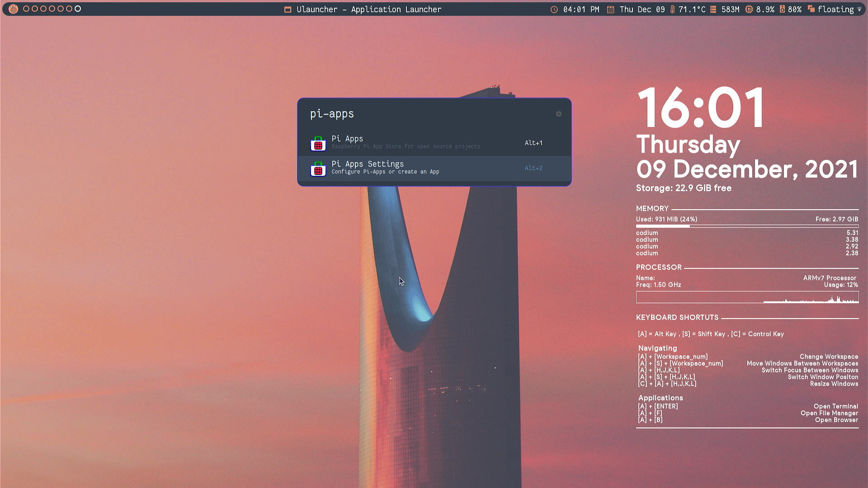Click the speaker volume icon beside 80%
868x488 pixels.
(x=782, y=9)
